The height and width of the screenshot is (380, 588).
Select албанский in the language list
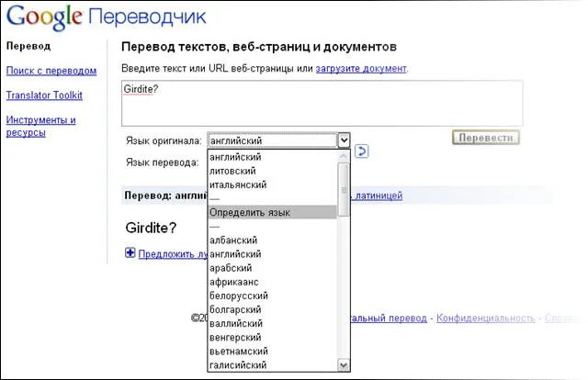coord(272,240)
